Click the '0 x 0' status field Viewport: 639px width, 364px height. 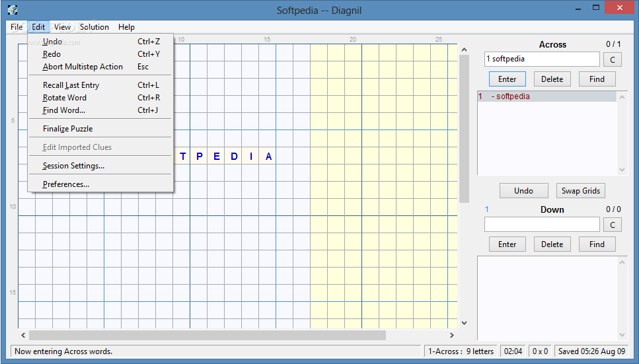click(540, 351)
